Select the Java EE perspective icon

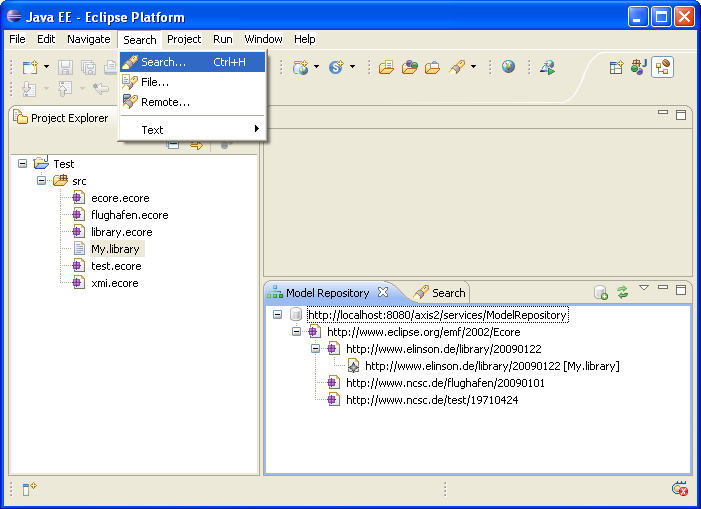click(x=663, y=67)
